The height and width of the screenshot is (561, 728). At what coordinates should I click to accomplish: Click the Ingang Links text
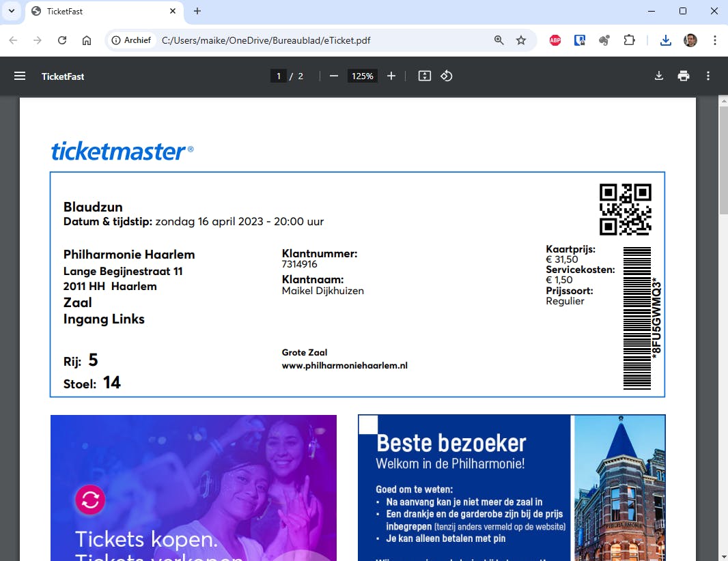104,319
